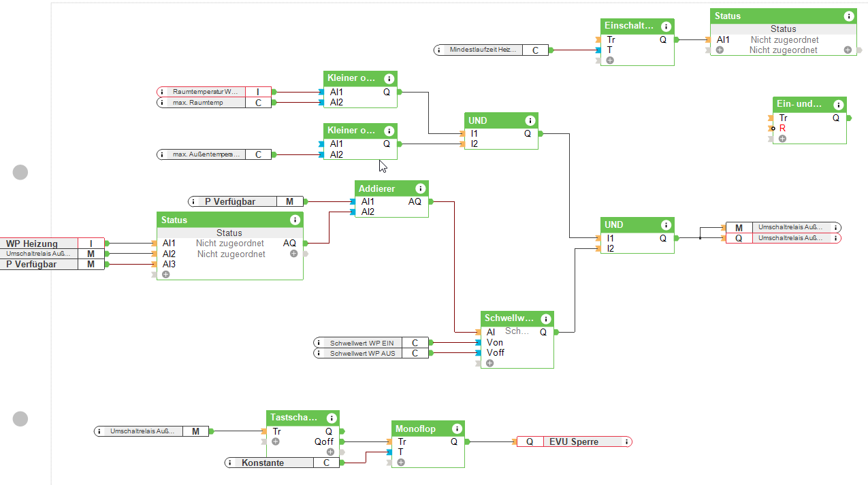Click AI3 input on Status block
The width and height of the screenshot is (868, 485).
[169, 264]
